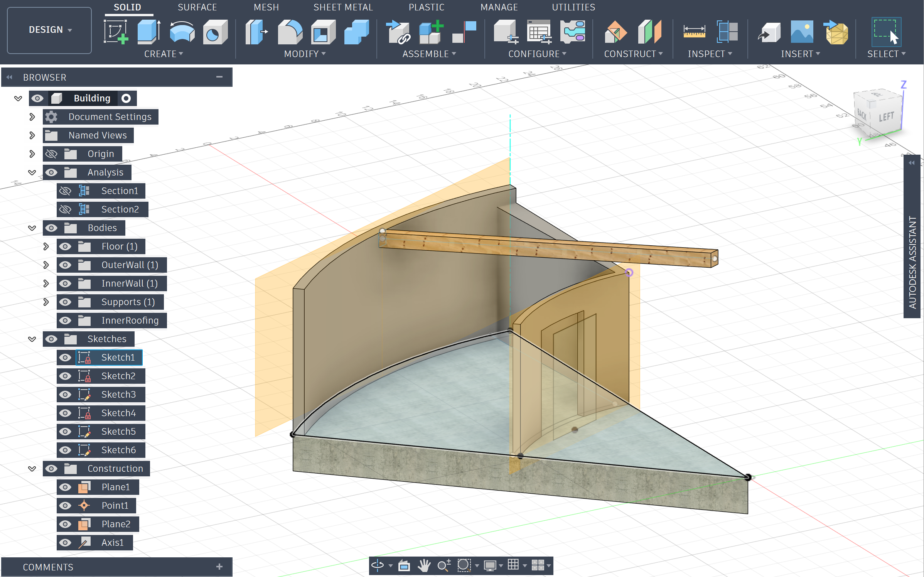Click the Select tool icon
Viewport: 924px width, 577px height.
pyautogui.click(x=886, y=32)
